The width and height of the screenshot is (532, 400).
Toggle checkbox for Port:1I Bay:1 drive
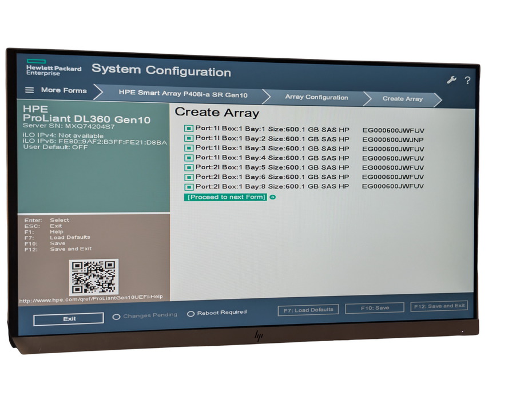pyautogui.click(x=189, y=129)
